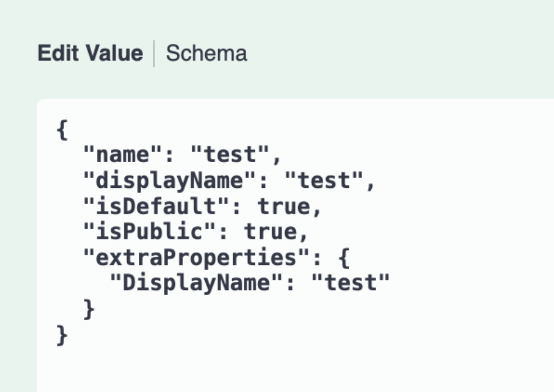The height and width of the screenshot is (392, 554).
Task: Click the empty area below the JSON text
Action: (292, 367)
